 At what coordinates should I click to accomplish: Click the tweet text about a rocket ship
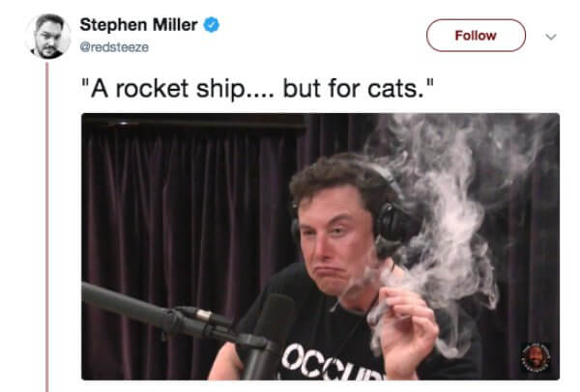click(x=257, y=89)
